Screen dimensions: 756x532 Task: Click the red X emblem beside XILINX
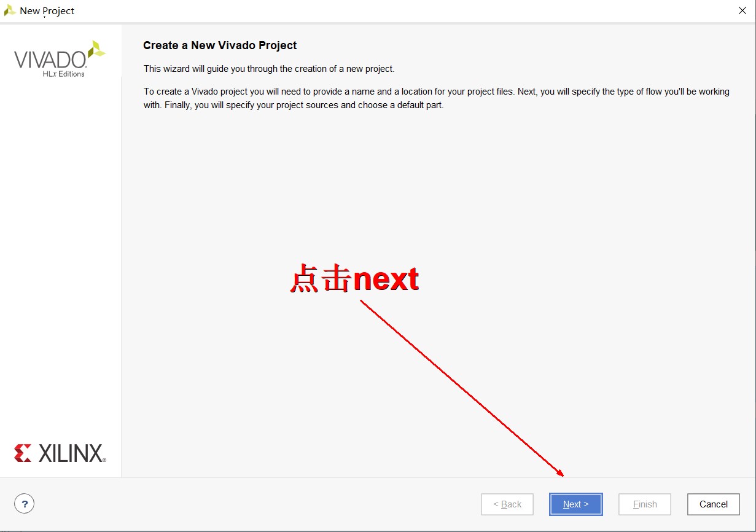(23, 453)
